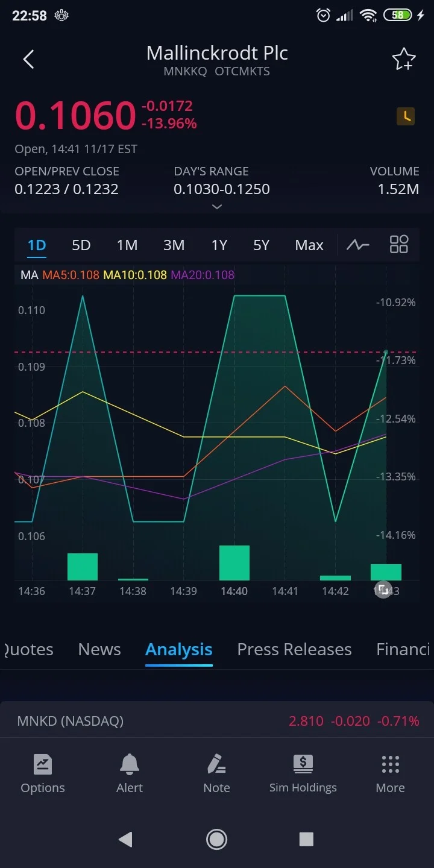Image resolution: width=434 pixels, height=868 pixels.
Task: Tap the MA5:0.108 indicator label
Action: 71,275
